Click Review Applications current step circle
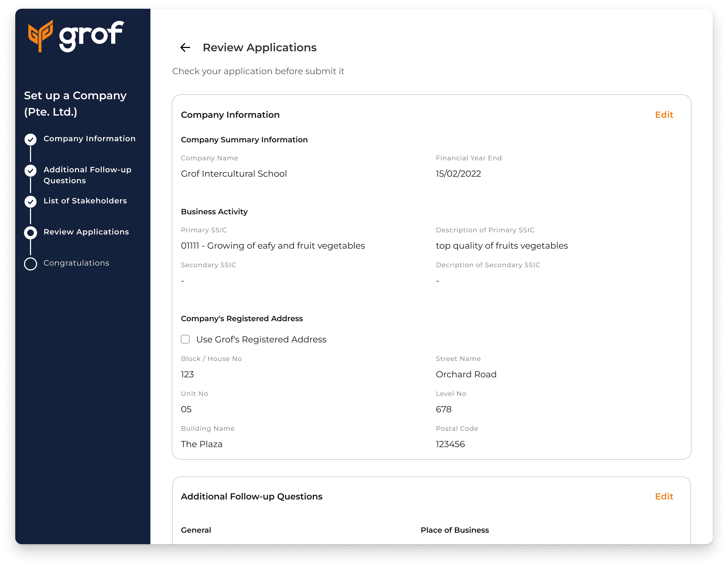This screenshot has width=728, height=566. (30, 233)
